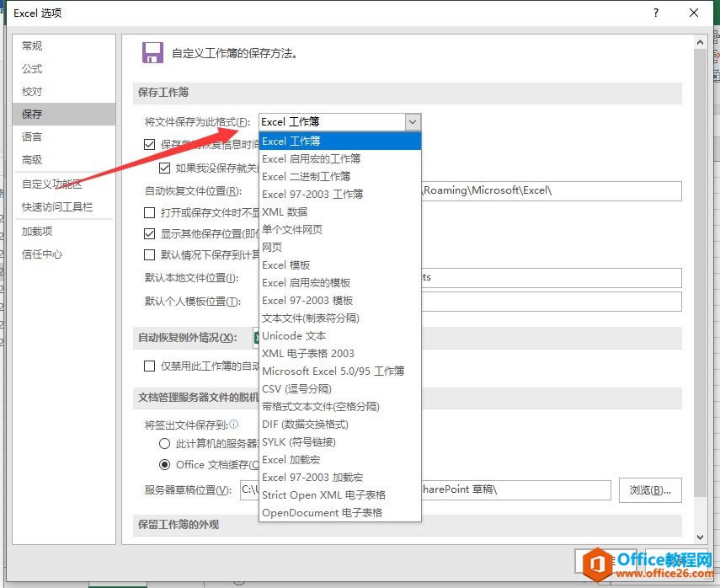Click the scrollbar down arrow
The height and width of the screenshot is (588, 720).
(x=701, y=537)
